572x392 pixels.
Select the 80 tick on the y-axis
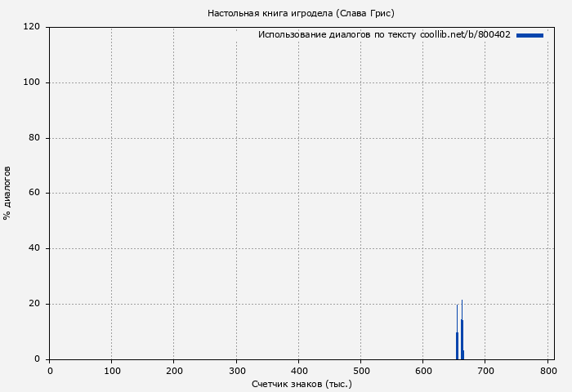(35, 138)
